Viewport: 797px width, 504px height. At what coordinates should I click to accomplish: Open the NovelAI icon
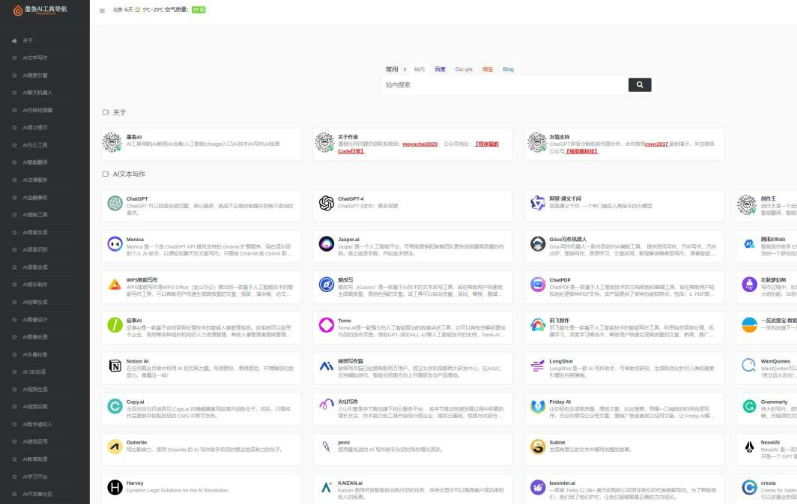click(x=749, y=447)
